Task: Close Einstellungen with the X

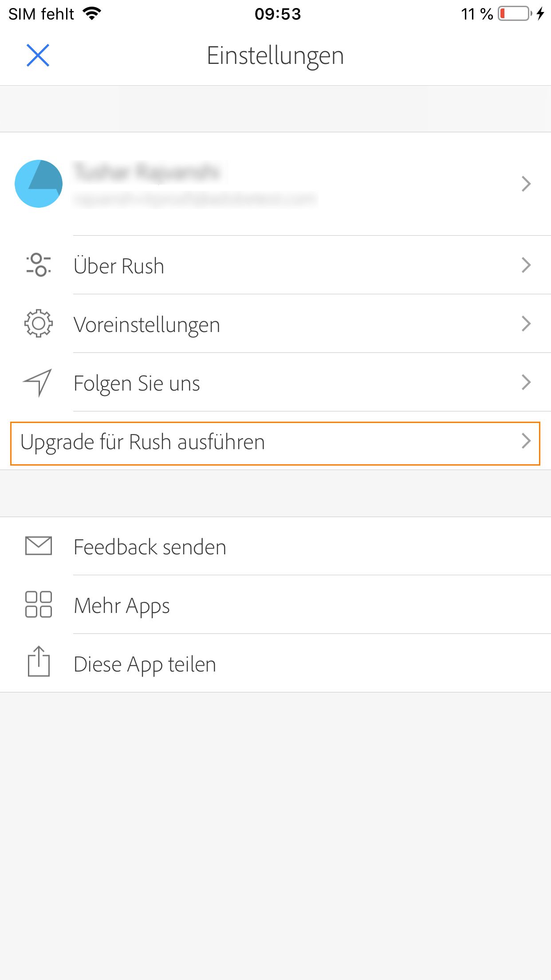Action: pyautogui.click(x=37, y=55)
